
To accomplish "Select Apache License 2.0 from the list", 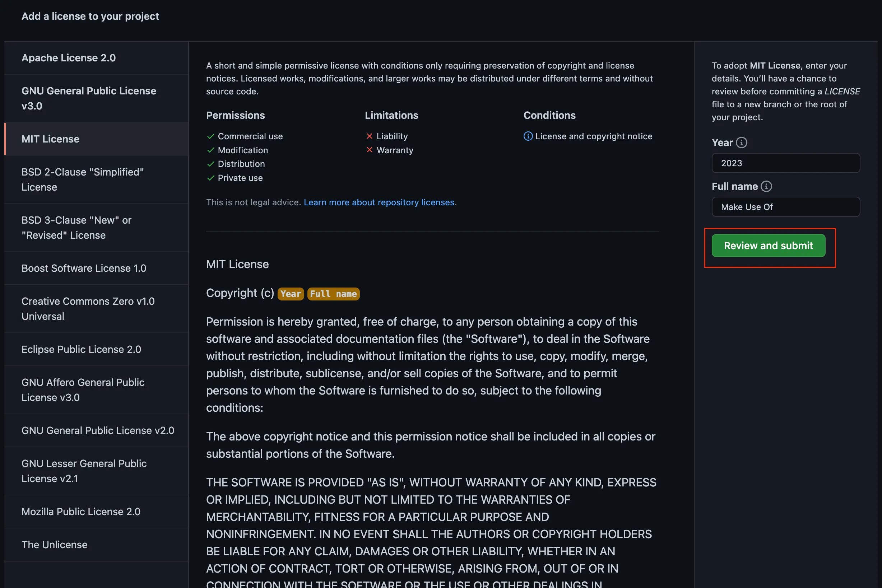I will tap(69, 58).
